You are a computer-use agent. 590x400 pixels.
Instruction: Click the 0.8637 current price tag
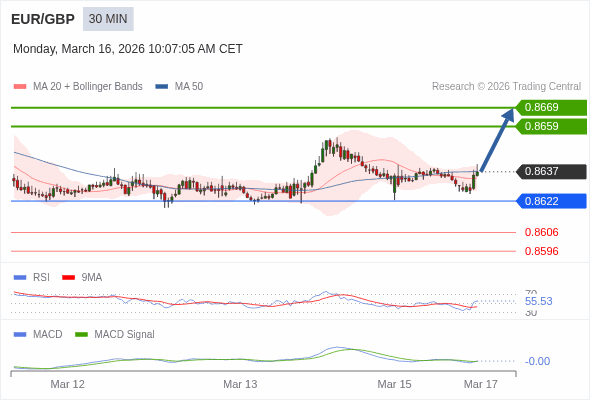tap(551, 172)
